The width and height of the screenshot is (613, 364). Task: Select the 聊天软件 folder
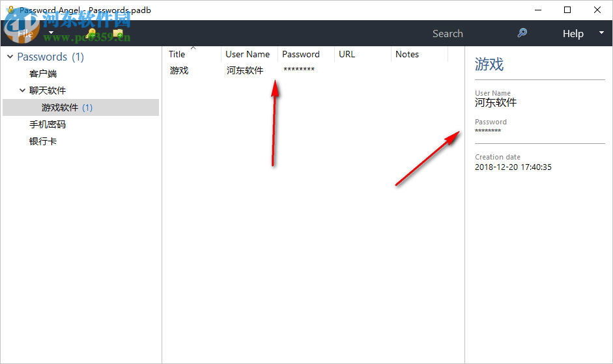pyautogui.click(x=48, y=91)
